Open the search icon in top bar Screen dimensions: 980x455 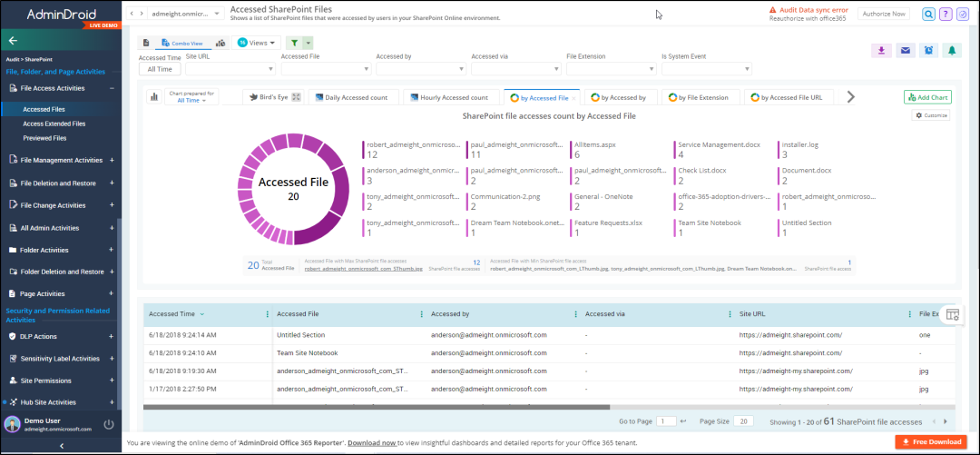click(x=929, y=14)
